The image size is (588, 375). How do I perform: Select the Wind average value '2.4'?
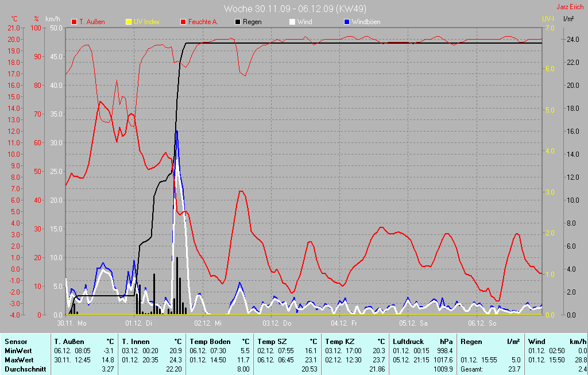click(582, 369)
